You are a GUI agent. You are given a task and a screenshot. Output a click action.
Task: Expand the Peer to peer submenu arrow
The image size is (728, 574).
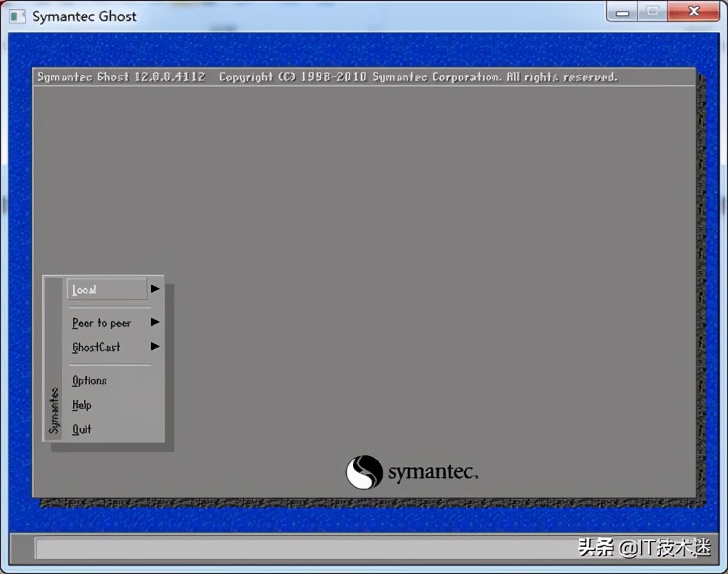tap(155, 322)
